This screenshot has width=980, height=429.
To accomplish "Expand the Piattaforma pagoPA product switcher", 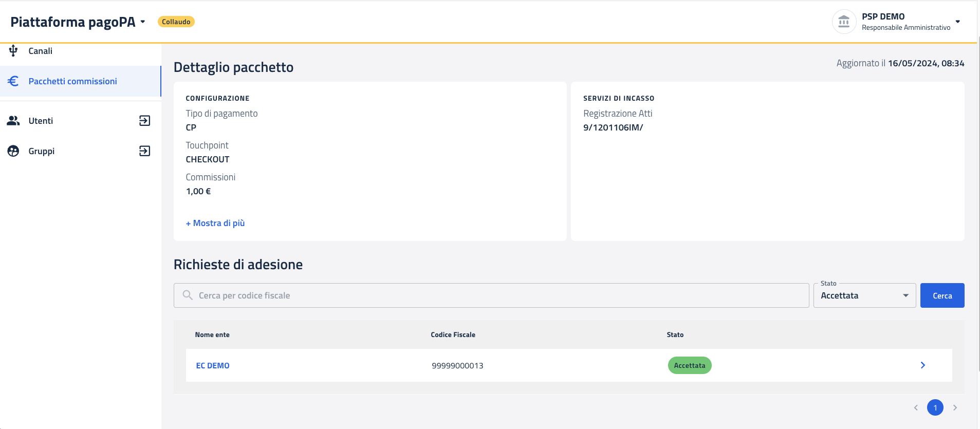I will (143, 22).
